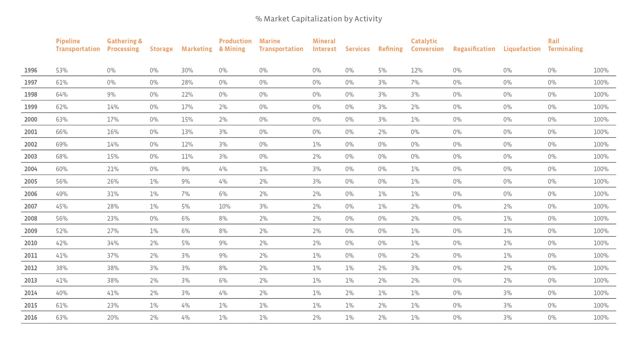
Task: Select the Storage column header
Action: coord(161,49)
